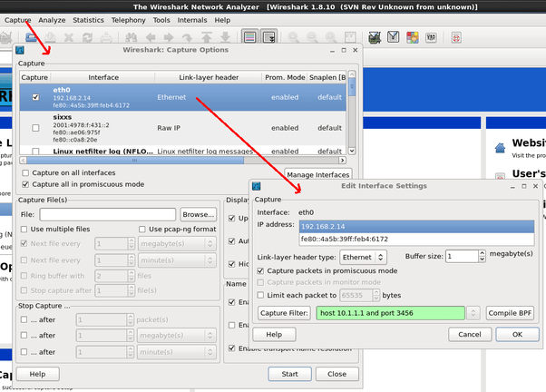Screen dimensions: 546x392
Task: Click the Go forward arrow icon
Action: [169, 37]
